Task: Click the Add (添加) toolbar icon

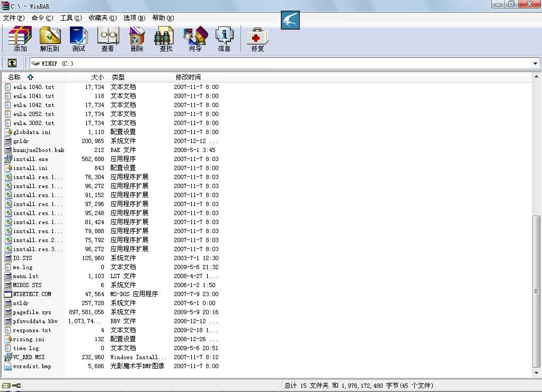Action: coord(20,35)
